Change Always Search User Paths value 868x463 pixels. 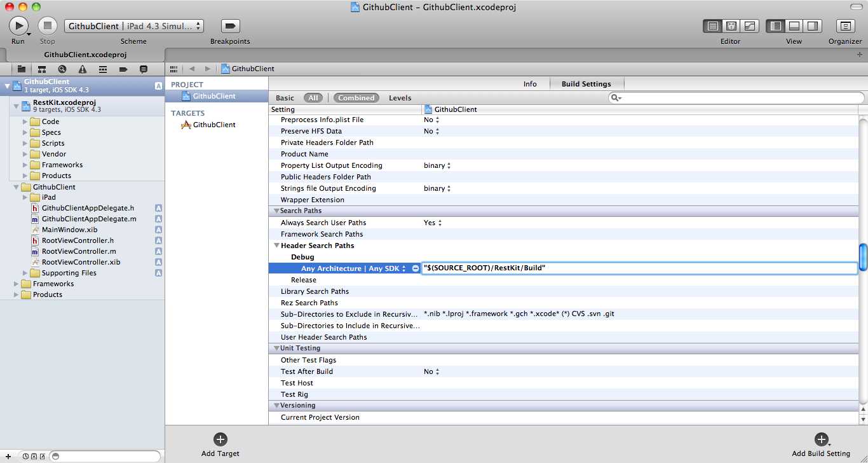click(433, 223)
